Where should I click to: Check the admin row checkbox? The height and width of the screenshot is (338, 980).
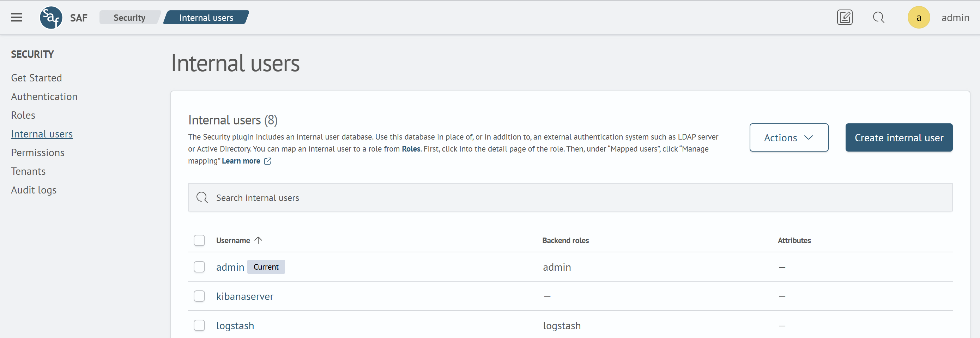pos(199,267)
